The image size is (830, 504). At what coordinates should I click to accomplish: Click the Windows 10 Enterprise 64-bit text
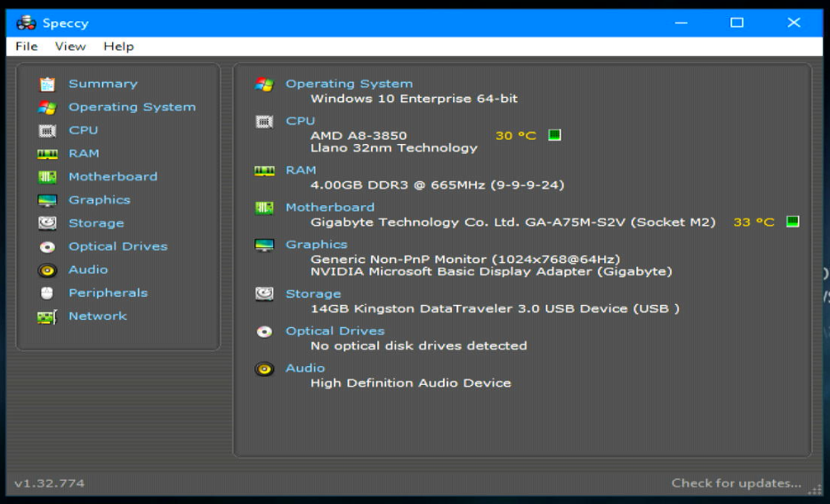414,99
